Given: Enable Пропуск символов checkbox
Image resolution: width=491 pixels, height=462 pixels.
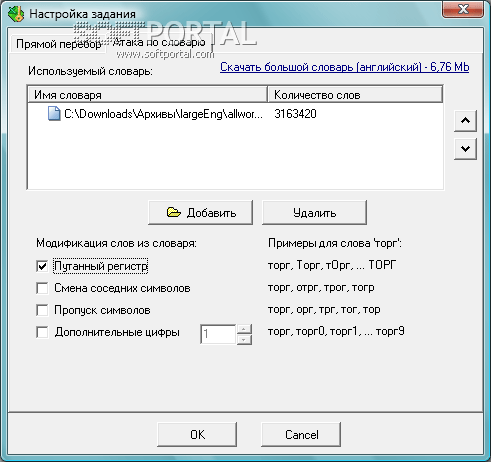Looking at the screenshot, I should (42, 310).
